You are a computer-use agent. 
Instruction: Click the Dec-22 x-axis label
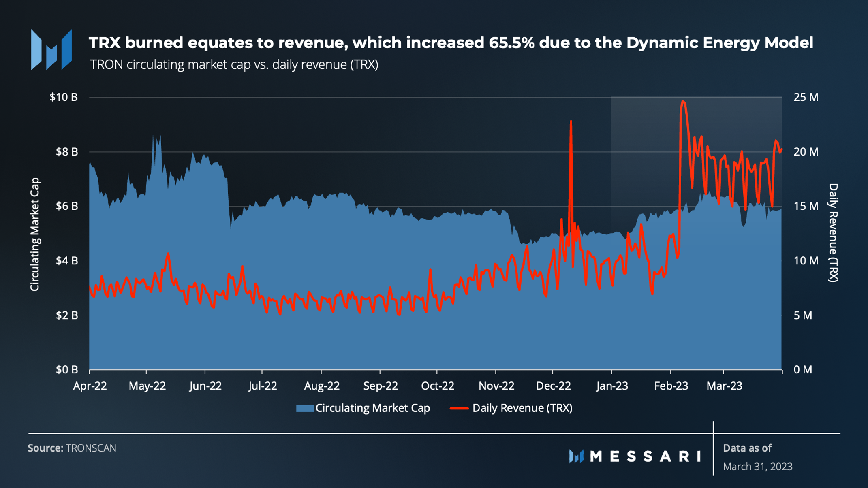coord(553,386)
